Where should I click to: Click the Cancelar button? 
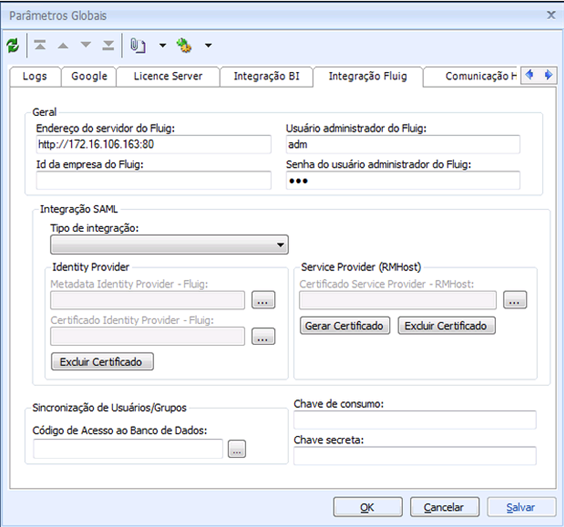coord(445,507)
